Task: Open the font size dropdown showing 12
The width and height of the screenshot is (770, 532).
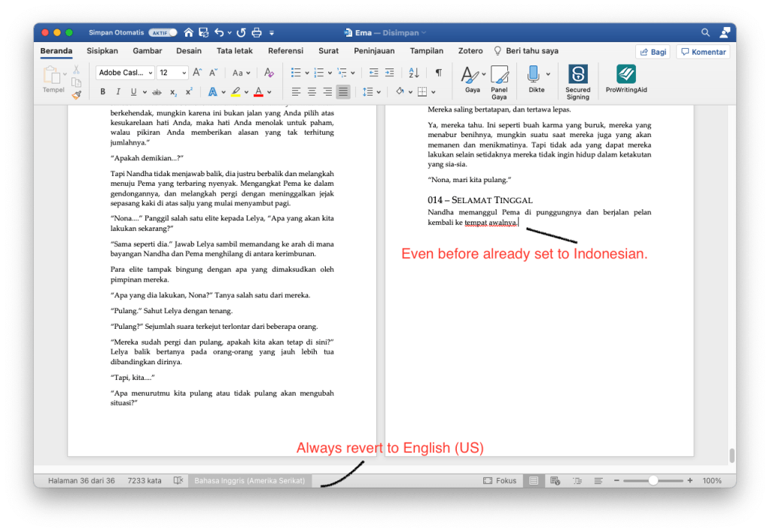Action: pos(184,73)
